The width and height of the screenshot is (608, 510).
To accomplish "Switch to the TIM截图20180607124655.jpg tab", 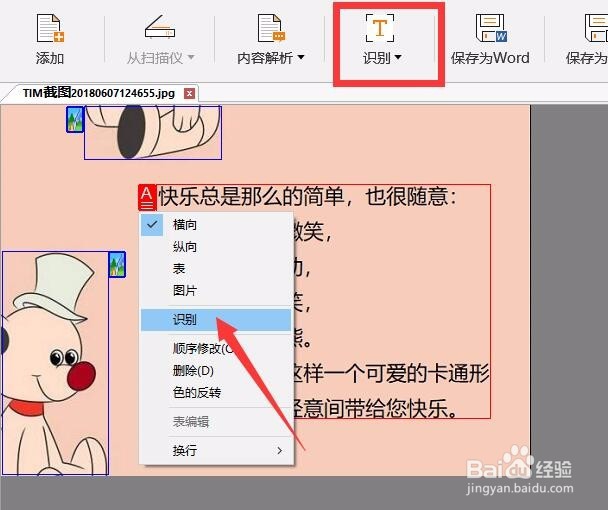I will [x=99, y=93].
